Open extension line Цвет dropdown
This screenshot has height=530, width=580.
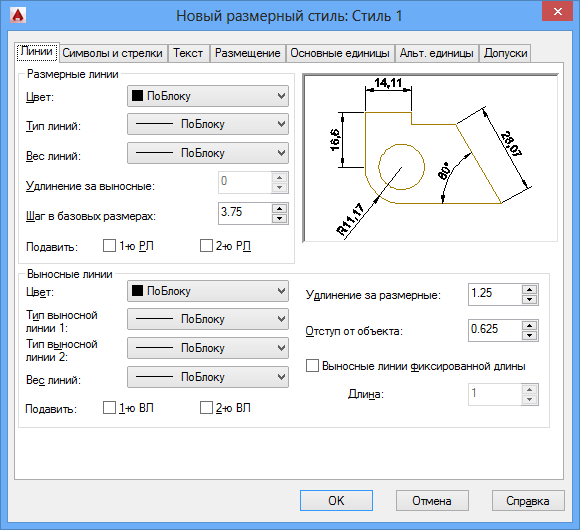click(x=208, y=291)
